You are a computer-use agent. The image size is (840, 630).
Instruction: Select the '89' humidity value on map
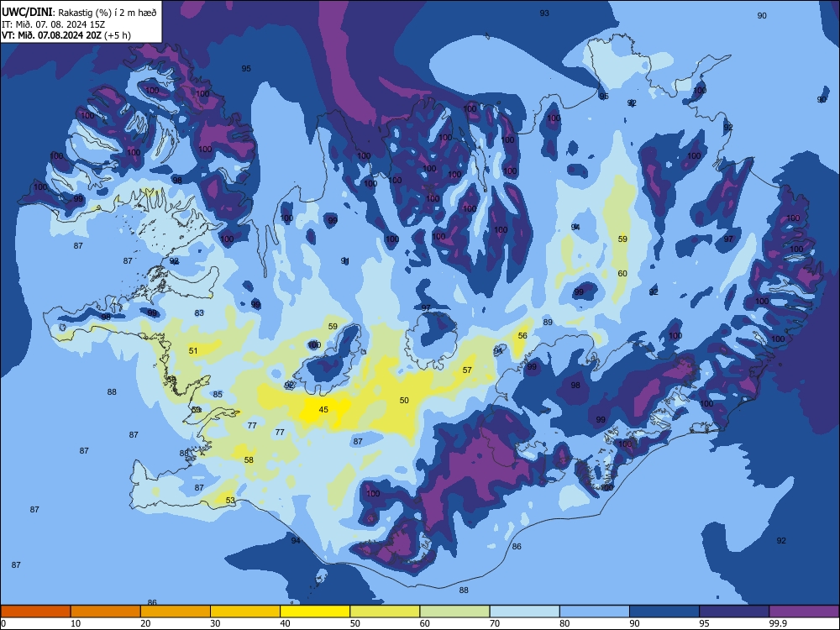pyautogui.click(x=548, y=323)
